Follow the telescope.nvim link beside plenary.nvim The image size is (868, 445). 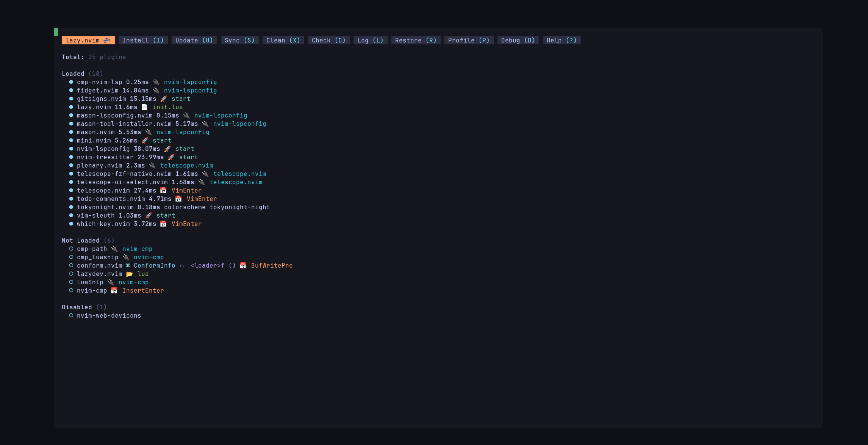186,166
